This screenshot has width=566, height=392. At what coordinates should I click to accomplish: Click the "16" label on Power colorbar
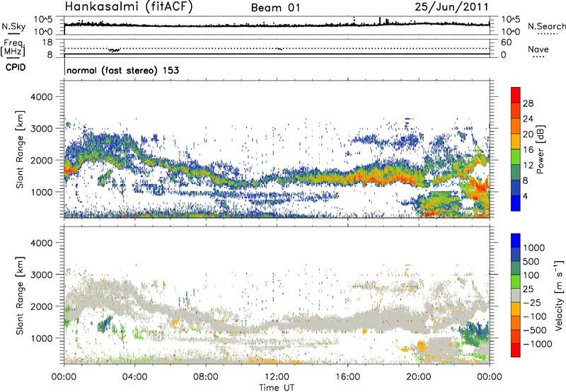click(x=528, y=150)
